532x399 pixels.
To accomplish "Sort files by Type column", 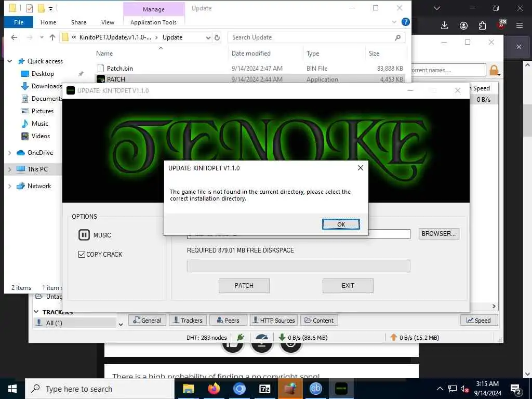I will point(313,54).
